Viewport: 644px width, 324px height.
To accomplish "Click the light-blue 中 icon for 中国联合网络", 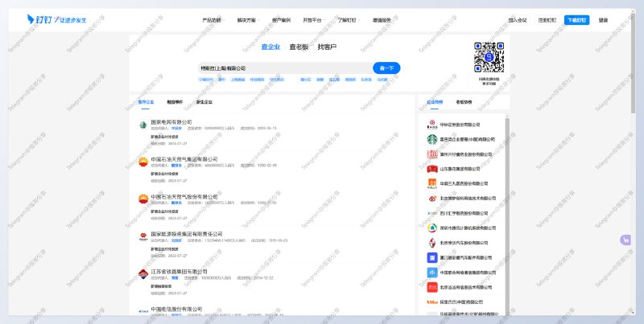I will pos(432,273).
